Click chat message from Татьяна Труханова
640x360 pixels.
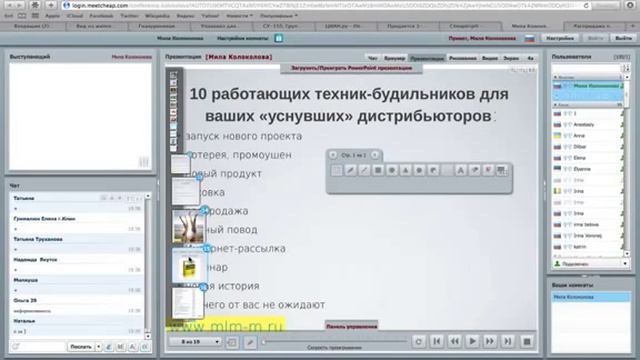[77, 244]
